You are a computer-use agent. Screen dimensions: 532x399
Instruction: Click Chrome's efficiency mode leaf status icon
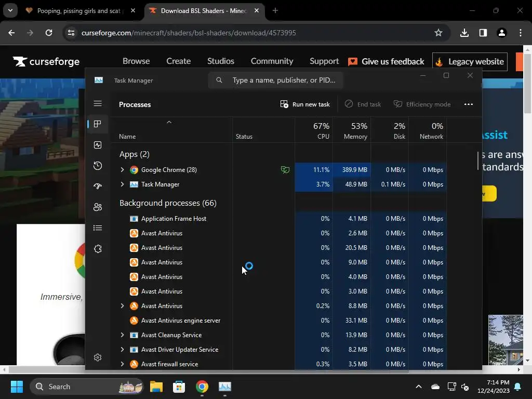click(285, 170)
